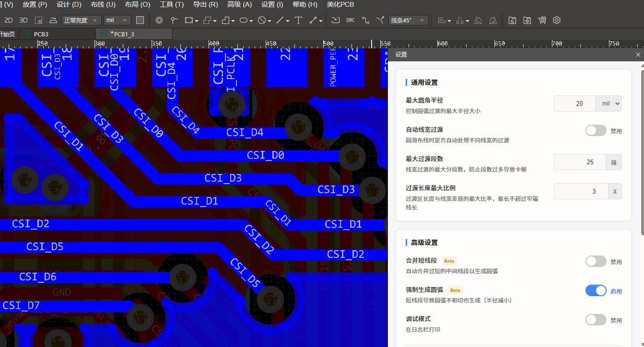Expand the distribute tools dropdown arrow

pyautogui.click(x=467, y=21)
